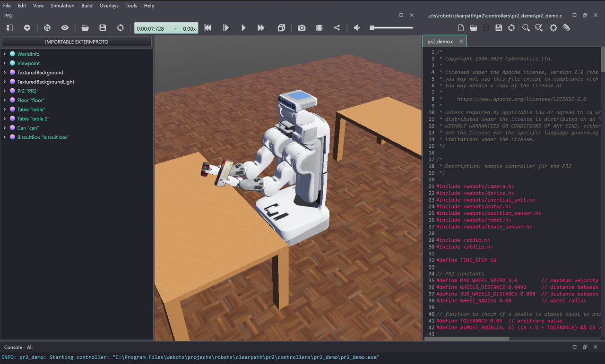Adjust the volume slider
Screen dimensions: 605x364
(x=391, y=28)
